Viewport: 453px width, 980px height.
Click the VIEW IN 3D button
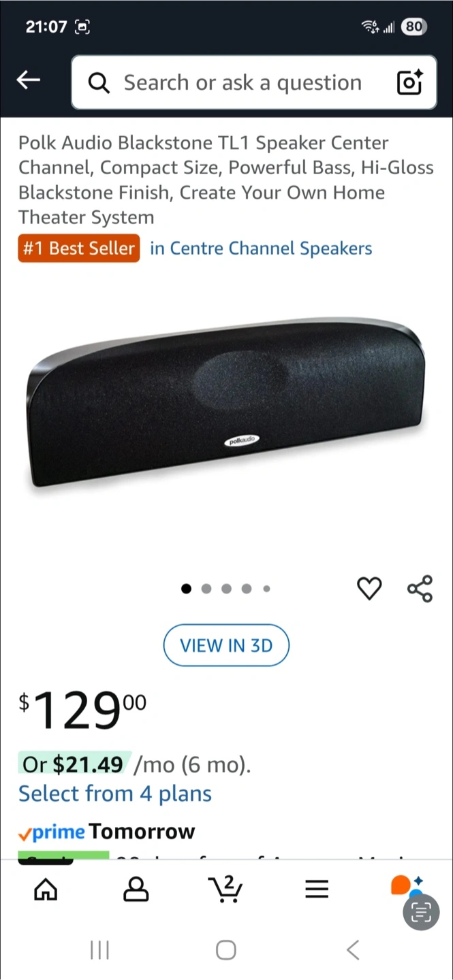click(x=226, y=645)
